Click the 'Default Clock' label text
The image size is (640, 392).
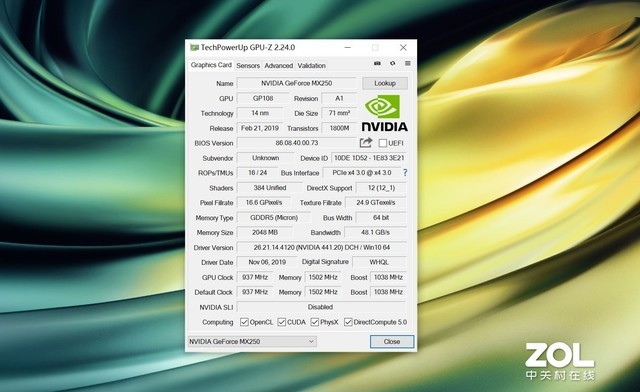(x=213, y=292)
